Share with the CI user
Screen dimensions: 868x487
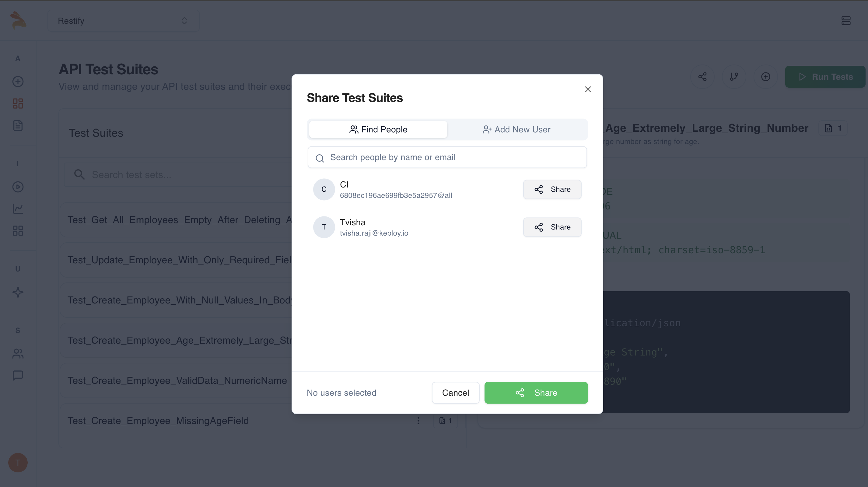[552, 189]
